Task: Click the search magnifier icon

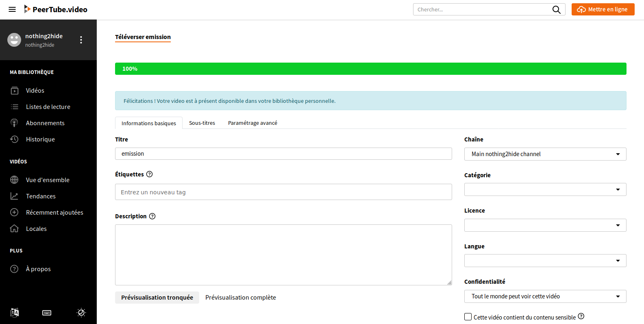Action: (556, 9)
